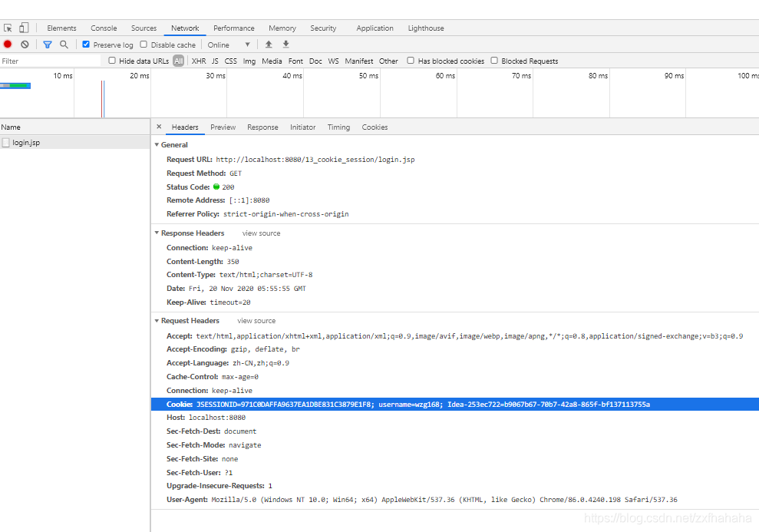Viewport: 759px width, 532px height.
Task: Click the Request URL value
Action: pyautogui.click(x=315, y=159)
